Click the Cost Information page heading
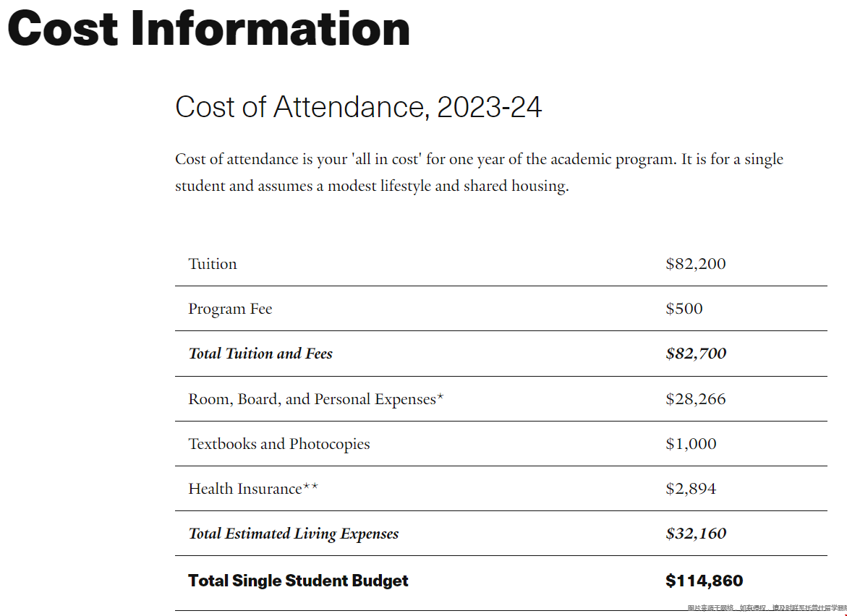Screen dimensions: 847x616 [208, 28]
